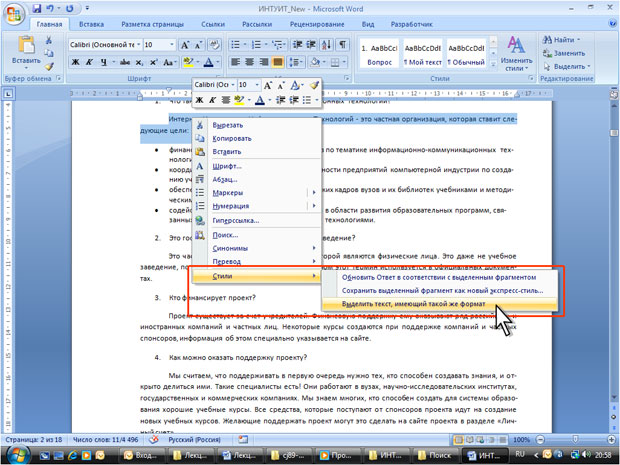Switch to Разработчик tab
Screen dimensions: 620x465
coord(412,24)
